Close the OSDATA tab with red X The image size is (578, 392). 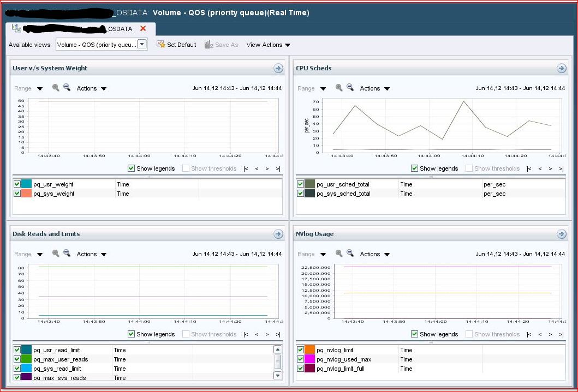pyautogui.click(x=143, y=28)
